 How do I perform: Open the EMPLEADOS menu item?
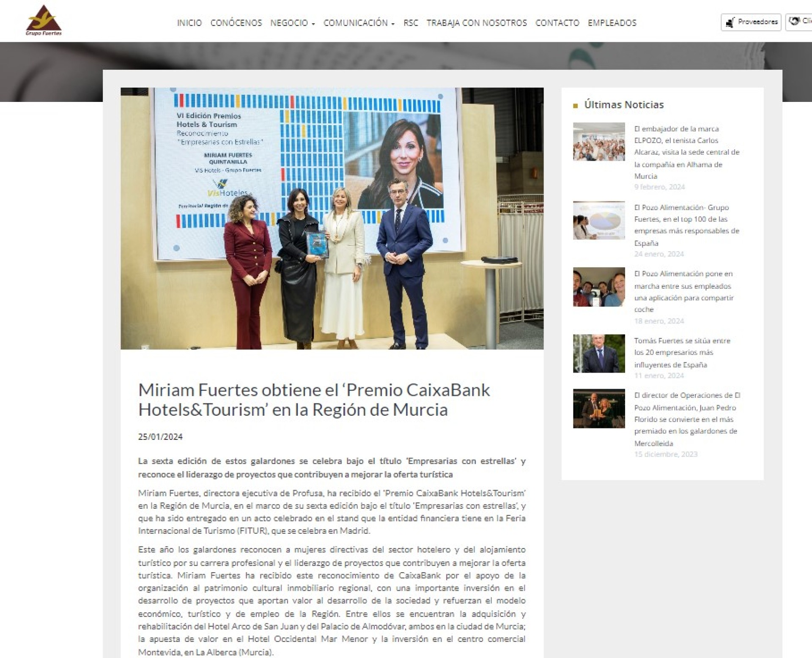(612, 23)
